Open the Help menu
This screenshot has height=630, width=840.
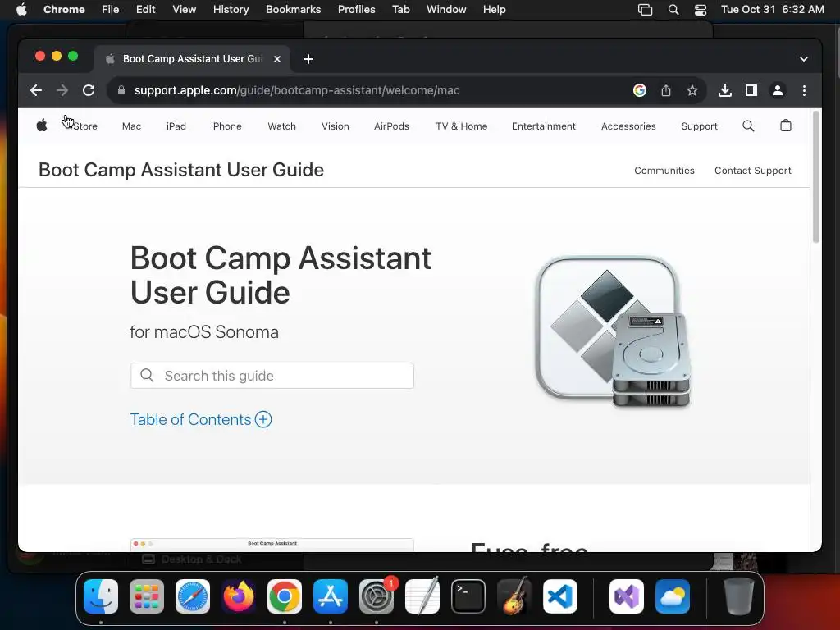[x=494, y=10]
